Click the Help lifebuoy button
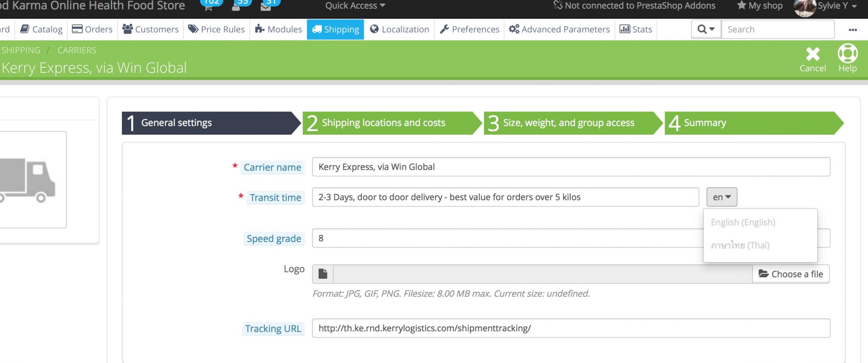868x363 pixels. [847, 59]
